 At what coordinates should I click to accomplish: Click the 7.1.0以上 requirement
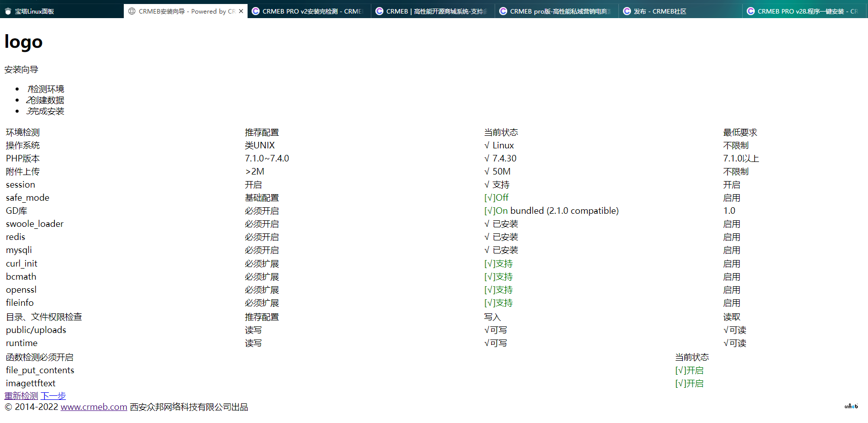[741, 158]
